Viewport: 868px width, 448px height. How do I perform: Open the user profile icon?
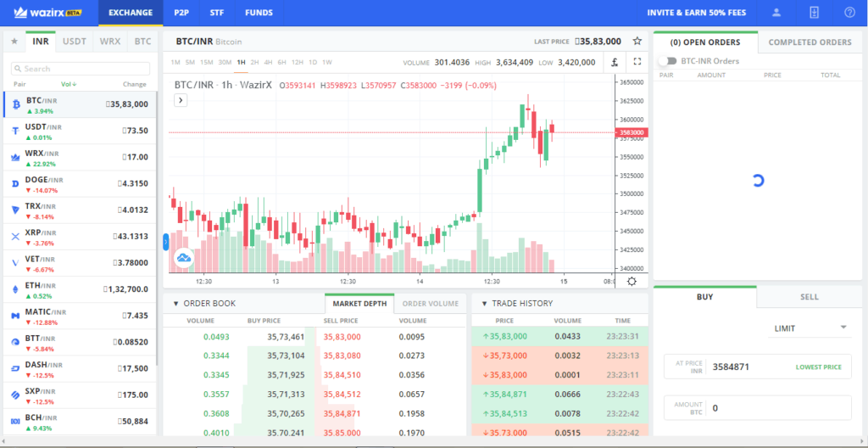tap(776, 13)
